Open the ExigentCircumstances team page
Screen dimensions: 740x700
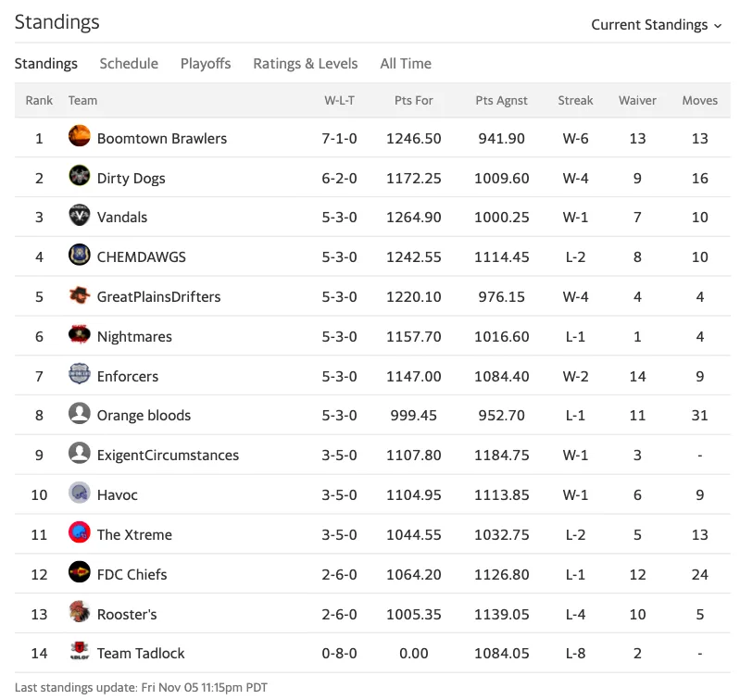click(168, 456)
